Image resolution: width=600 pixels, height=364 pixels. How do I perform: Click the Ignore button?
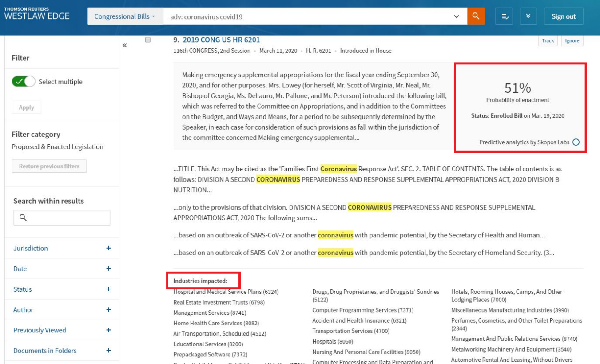pyautogui.click(x=572, y=40)
